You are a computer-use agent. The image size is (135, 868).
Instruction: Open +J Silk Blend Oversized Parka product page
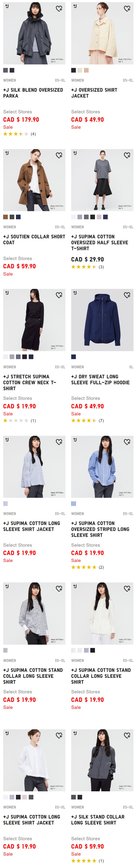click(33, 93)
